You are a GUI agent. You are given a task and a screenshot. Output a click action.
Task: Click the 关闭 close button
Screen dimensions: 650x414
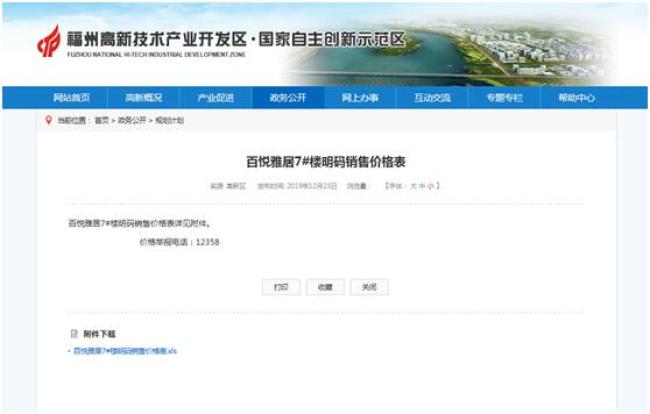tap(369, 287)
